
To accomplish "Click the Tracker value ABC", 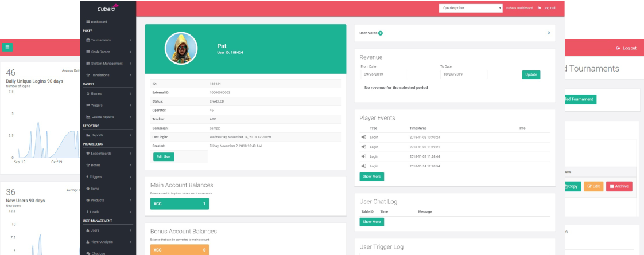I will [x=213, y=119].
